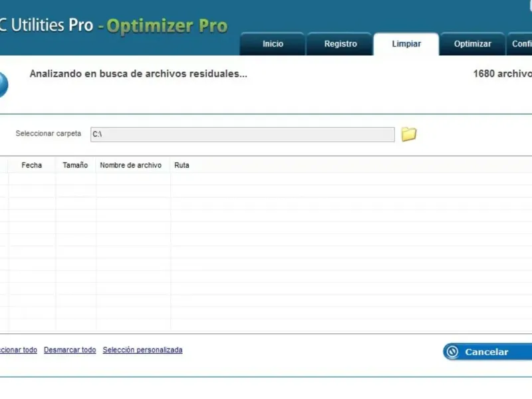Switch to the Registro tab

point(340,44)
